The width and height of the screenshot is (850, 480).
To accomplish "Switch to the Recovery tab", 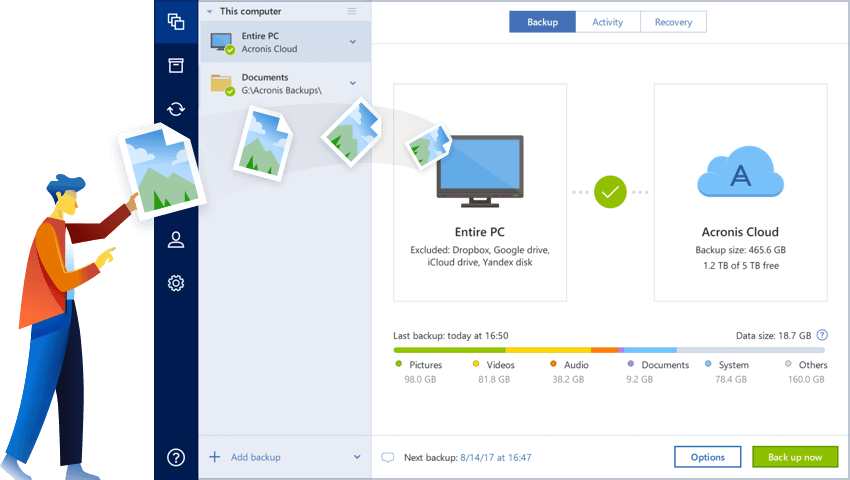I will coord(673,22).
